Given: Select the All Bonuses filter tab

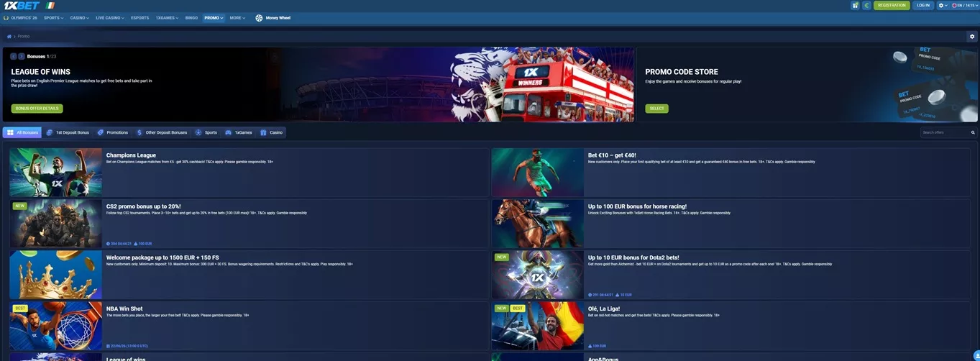Looking at the screenshot, I should click(22, 132).
